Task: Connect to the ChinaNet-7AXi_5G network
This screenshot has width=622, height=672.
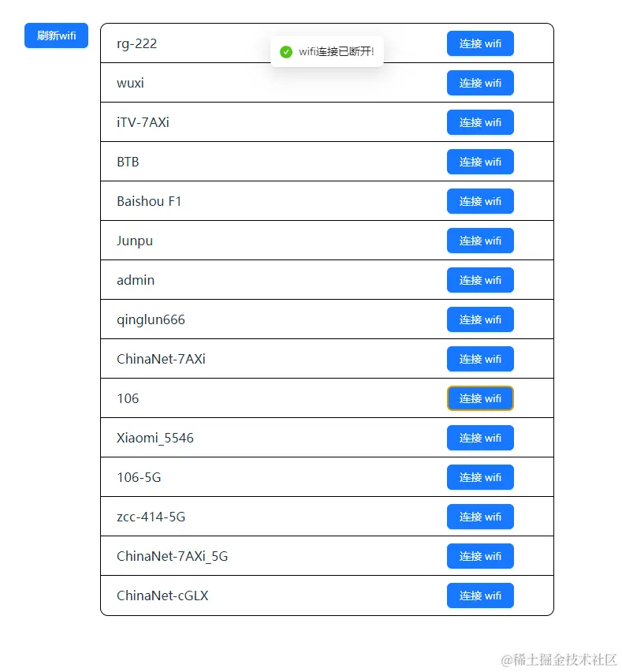Action: point(480,556)
